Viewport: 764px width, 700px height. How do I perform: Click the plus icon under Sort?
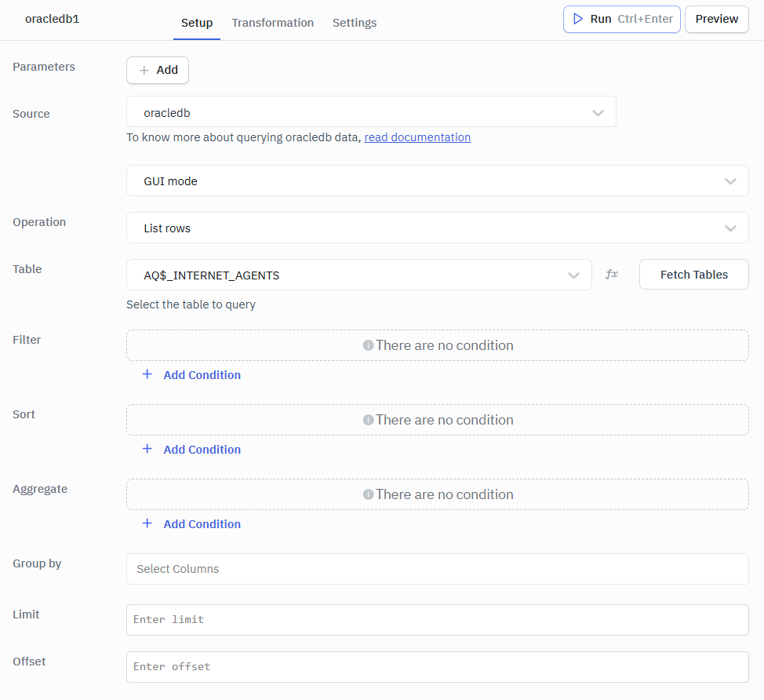[x=147, y=449]
